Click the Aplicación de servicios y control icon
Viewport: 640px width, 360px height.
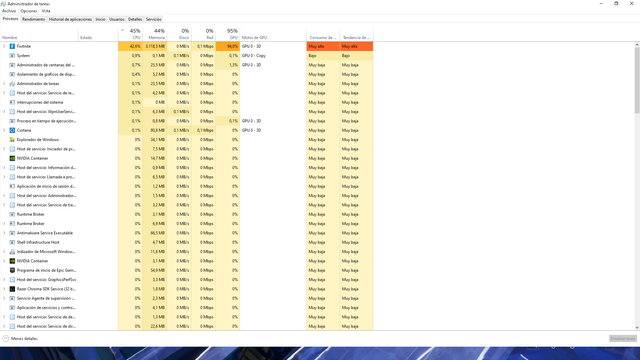12,308
